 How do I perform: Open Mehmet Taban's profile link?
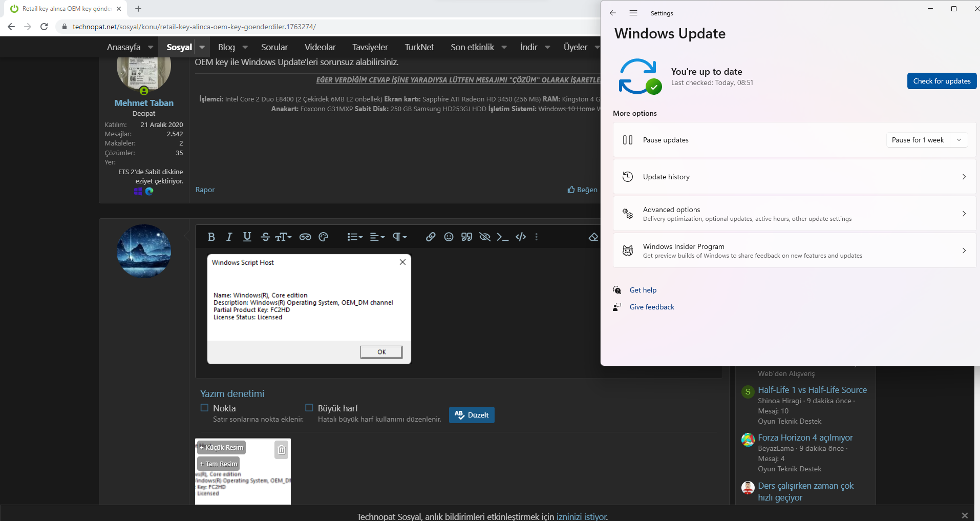(144, 103)
